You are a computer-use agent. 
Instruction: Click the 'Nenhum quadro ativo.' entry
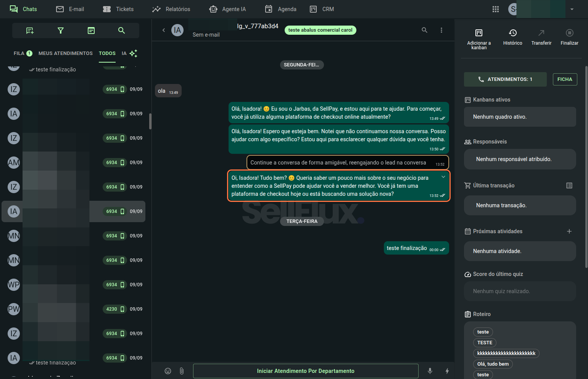point(520,117)
